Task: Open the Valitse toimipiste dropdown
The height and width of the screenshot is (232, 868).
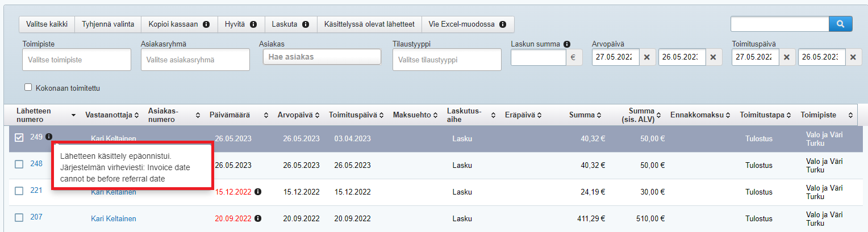Action: 77,60
